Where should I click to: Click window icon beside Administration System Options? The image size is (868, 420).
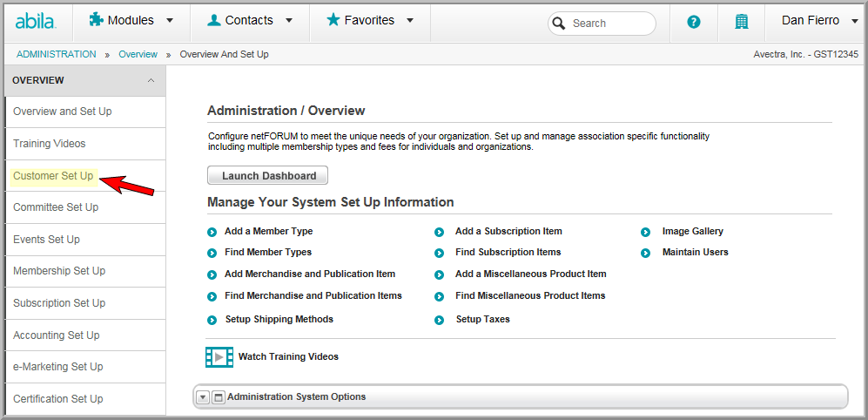click(x=219, y=397)
